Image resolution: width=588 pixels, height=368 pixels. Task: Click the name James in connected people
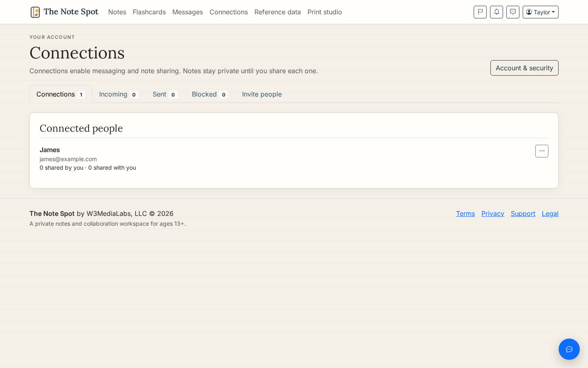click(x=50, y=150)
